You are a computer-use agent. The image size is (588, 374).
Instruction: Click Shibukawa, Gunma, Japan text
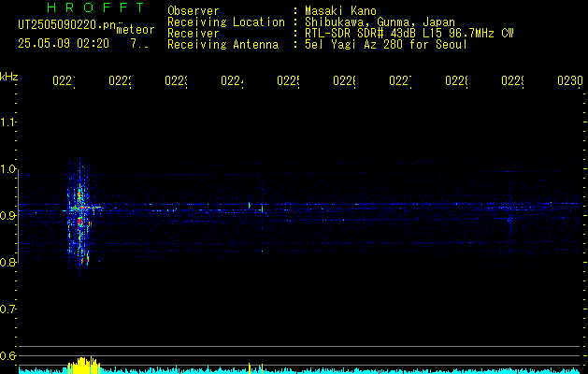(x=380, y=22)
